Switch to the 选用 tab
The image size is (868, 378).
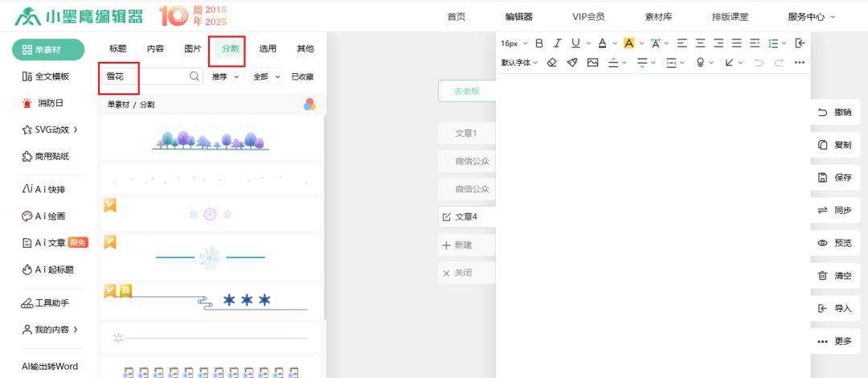pos(268,49)
